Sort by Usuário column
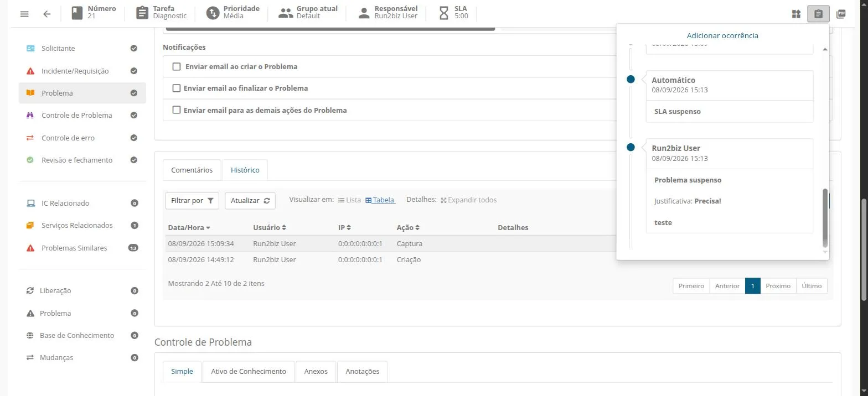 click(270, 227)
